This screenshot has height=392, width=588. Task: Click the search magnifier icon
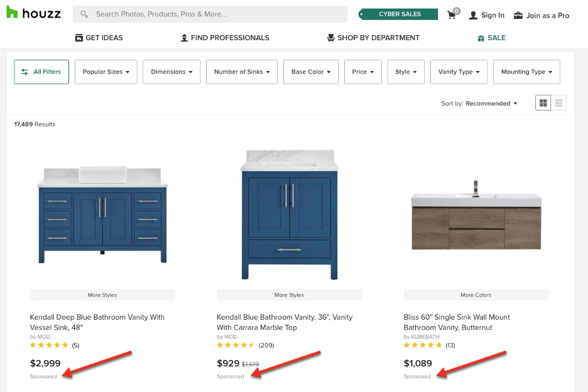coord(84,14)
